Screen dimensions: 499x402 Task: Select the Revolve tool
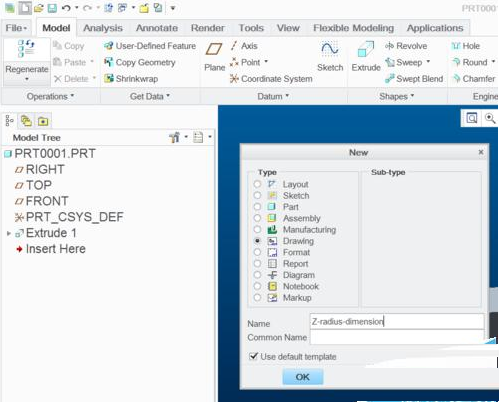[406, 46]
